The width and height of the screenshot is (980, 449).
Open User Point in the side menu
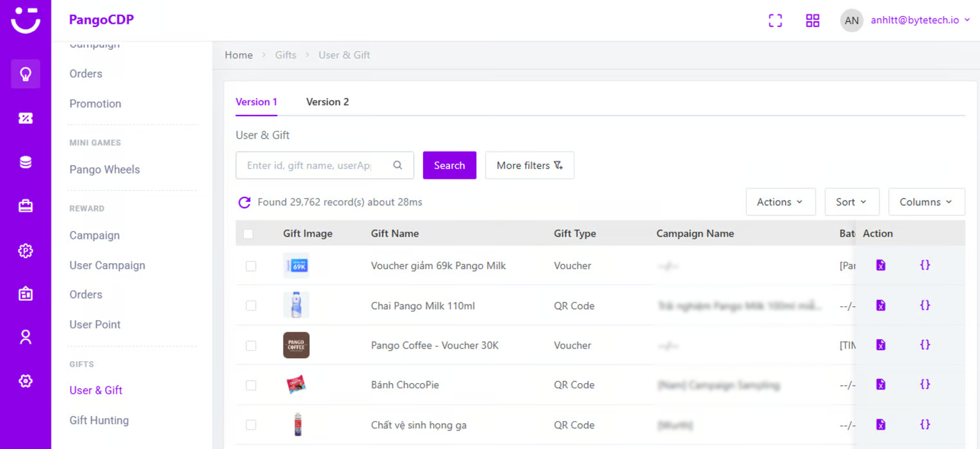coord(95,324)
